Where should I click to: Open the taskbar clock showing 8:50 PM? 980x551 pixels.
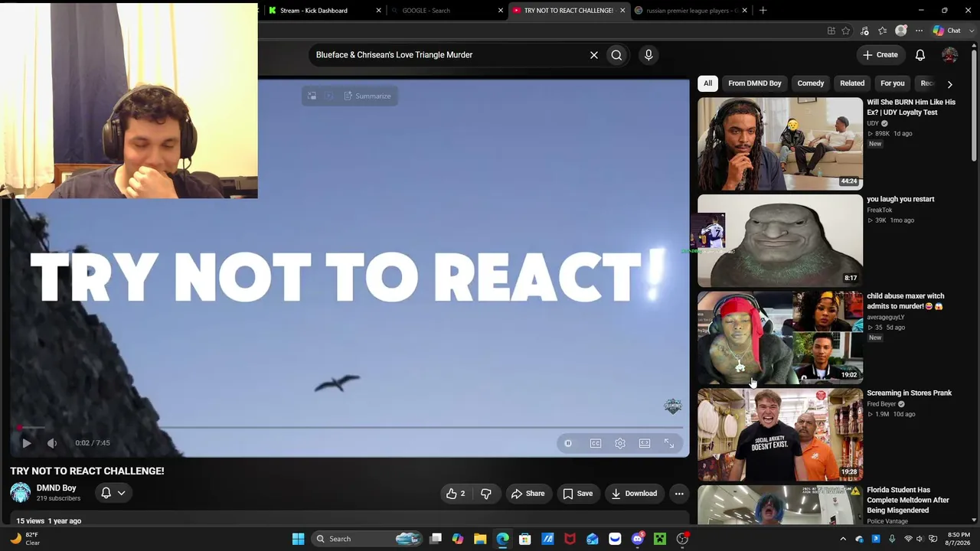coord(959,539)
